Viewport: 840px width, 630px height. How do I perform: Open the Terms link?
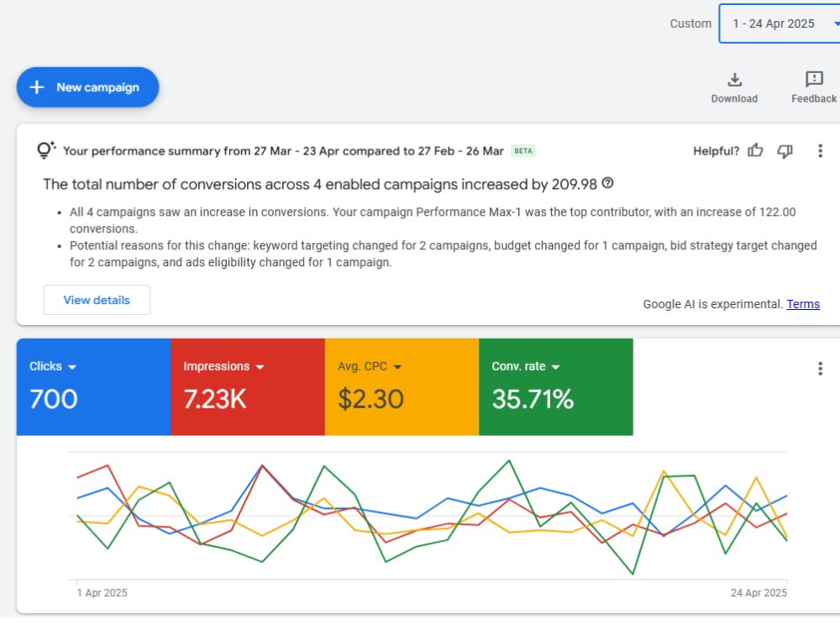802,304
